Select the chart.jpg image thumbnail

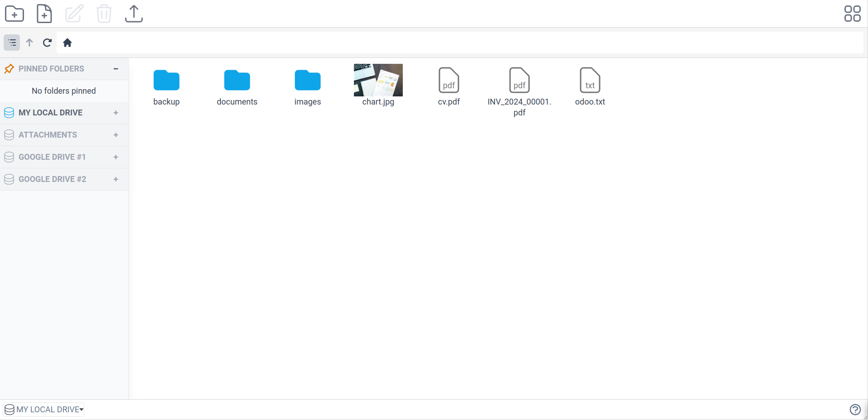click(x=378, y=80)
